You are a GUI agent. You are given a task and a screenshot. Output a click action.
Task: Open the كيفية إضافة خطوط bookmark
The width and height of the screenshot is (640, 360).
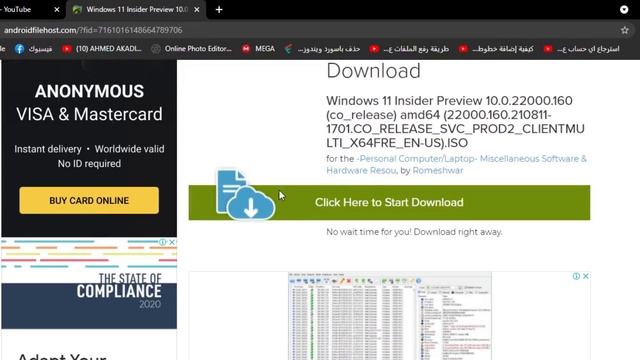click(x=496, y=49)
